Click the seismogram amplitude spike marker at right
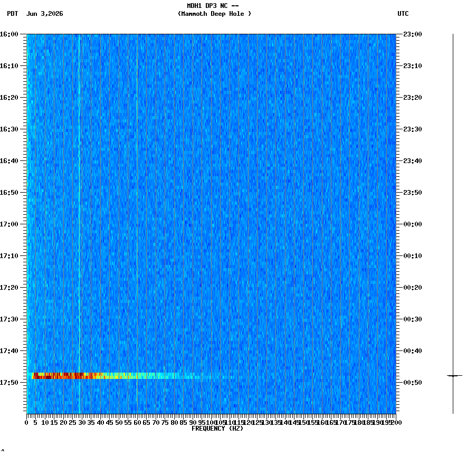This screenshot has width=476, height=456. (454, 376)
